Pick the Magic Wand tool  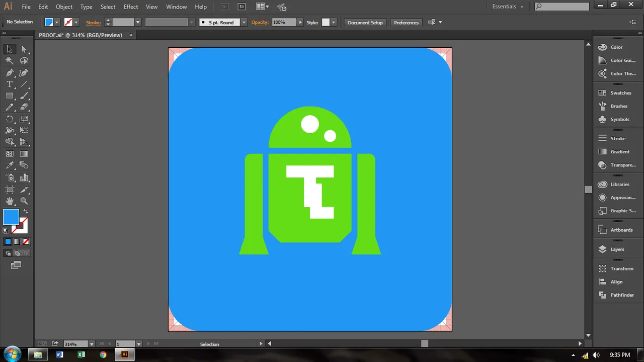(10, 61)
